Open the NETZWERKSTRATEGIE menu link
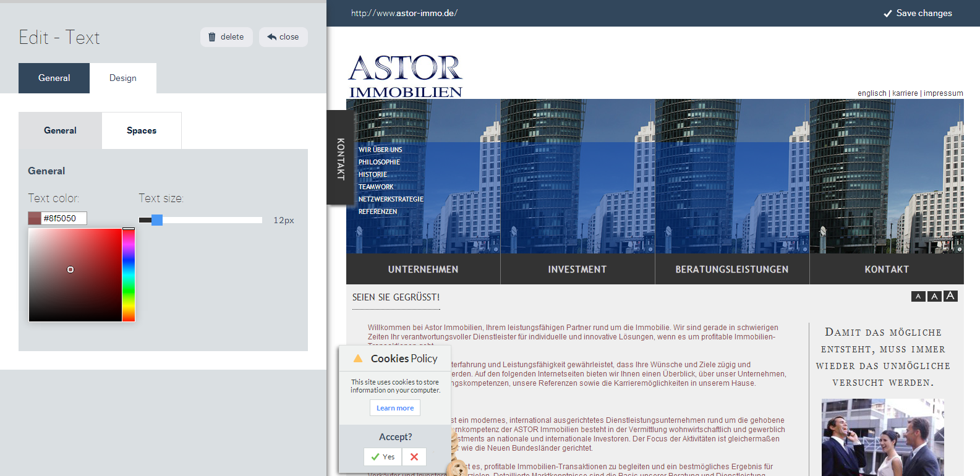Screen dimensions: 980x476 pyautogui.click(x=391, y=199)
